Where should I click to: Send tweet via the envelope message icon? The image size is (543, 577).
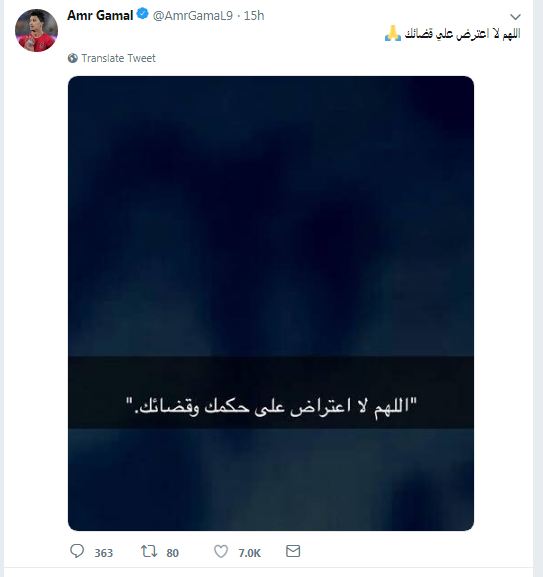click(293, 551)
